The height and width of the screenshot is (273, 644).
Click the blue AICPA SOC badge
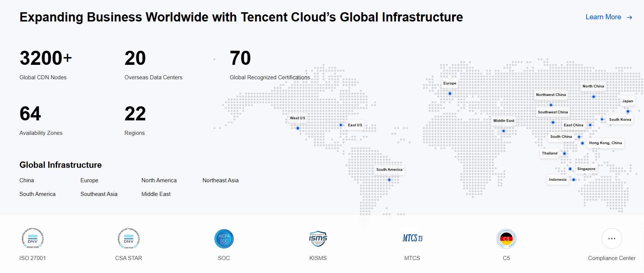[x=224, y=239]
